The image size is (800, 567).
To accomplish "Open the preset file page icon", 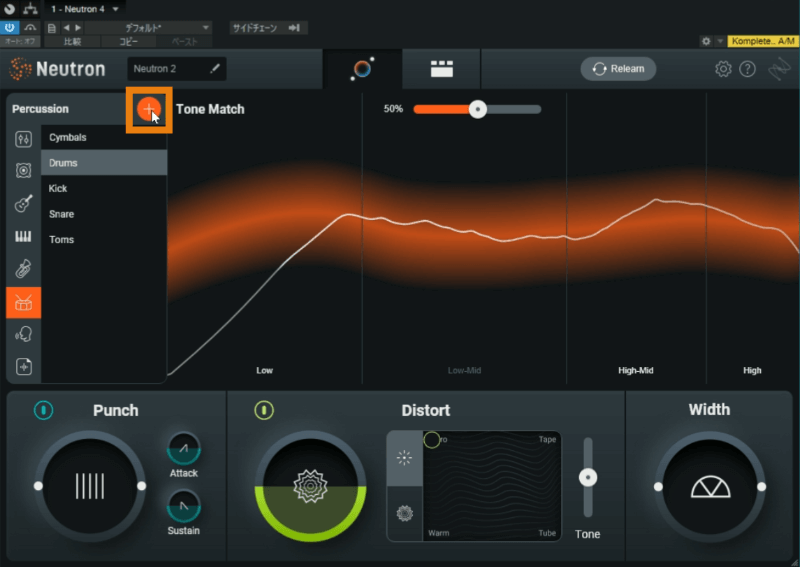I will click(52, 28).
